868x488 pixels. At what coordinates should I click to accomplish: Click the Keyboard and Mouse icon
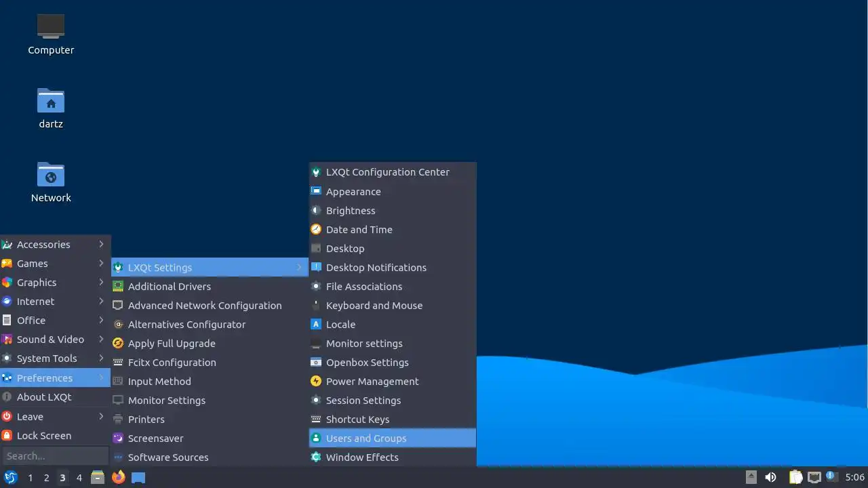click(x=316, y=306)
